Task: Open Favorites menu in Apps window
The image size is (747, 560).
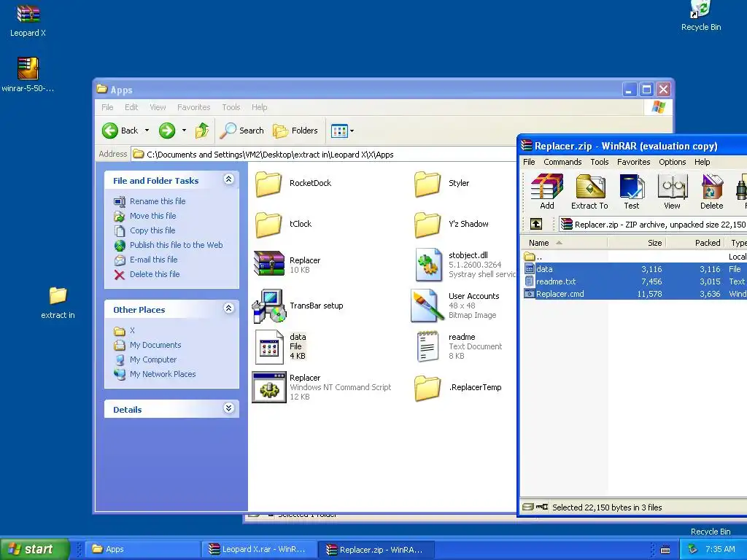Action: pyautogui.click(x=193, y=107)
